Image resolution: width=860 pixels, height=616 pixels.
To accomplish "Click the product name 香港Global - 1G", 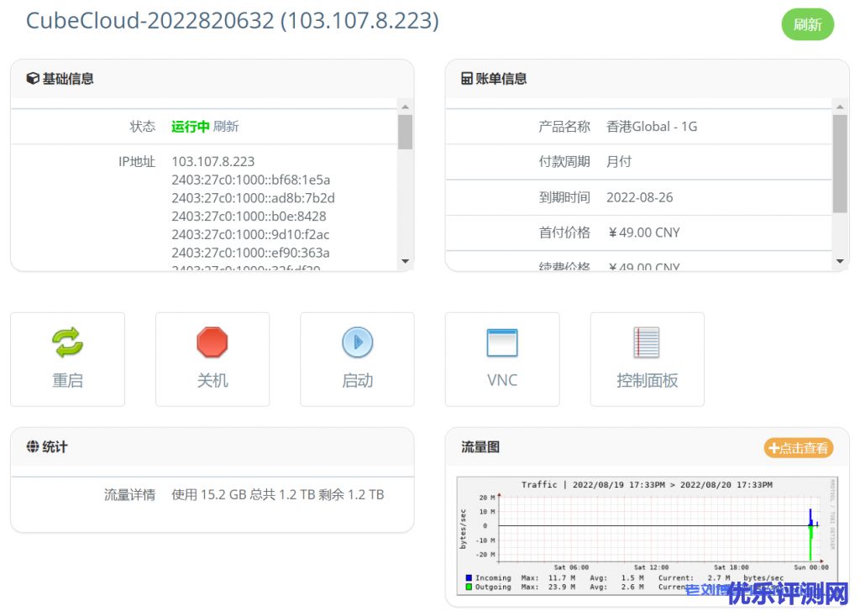I will pos(652,127).
